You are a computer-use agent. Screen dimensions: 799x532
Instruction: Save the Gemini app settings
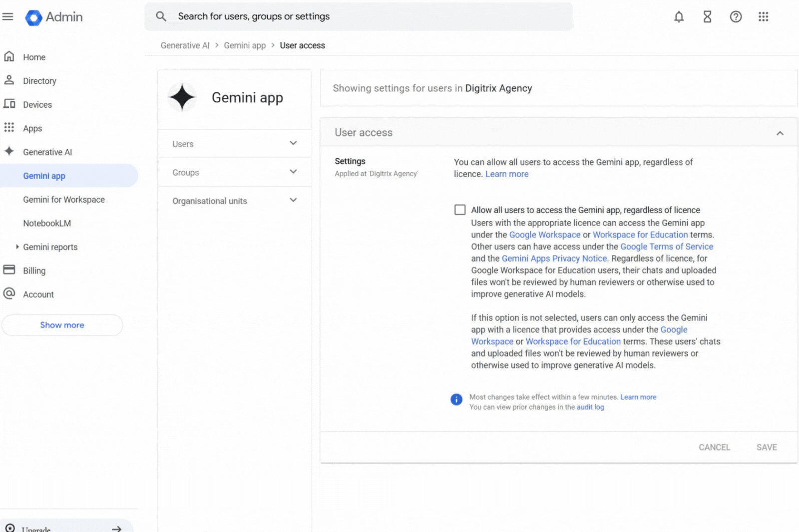click(767, 447)
